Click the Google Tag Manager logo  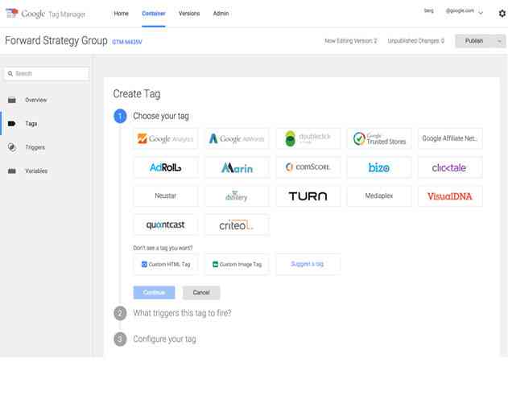(x=45, y=14)
